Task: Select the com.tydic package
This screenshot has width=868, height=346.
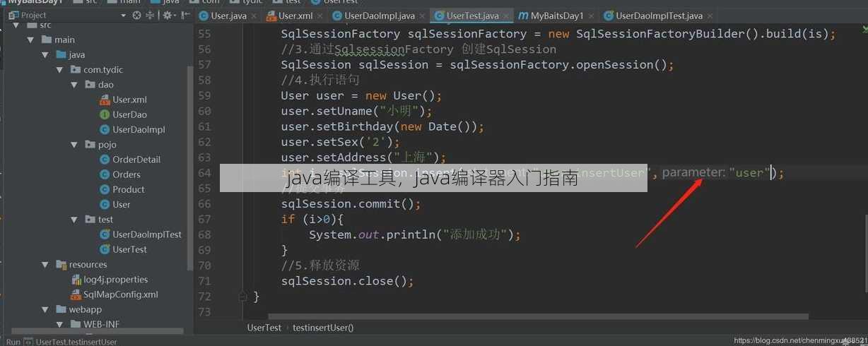Action: pos(103,70)
